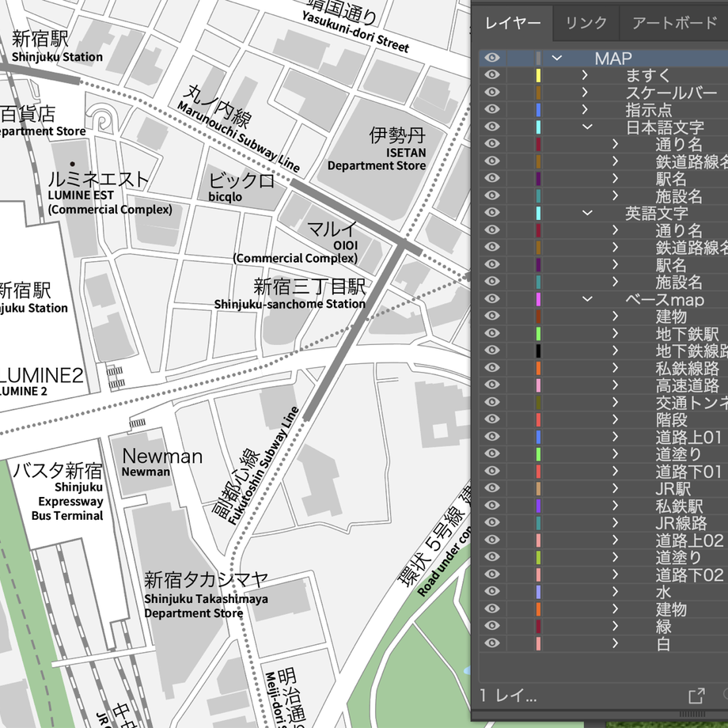Image resolution: width=728 pixels, height=728 pixels.
Task: Expand the ますく layer
Action: [585, 74]
